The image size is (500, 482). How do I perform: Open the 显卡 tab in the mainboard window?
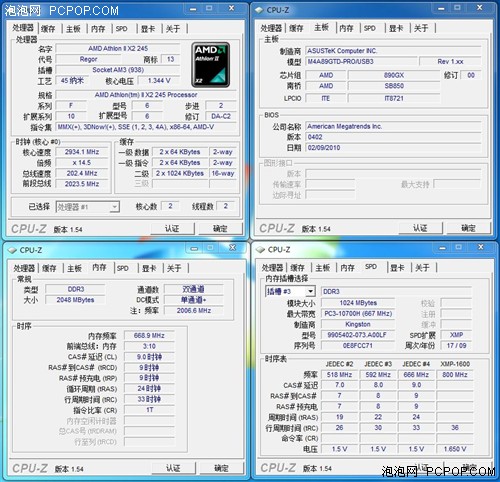pyautogui.click(x=396, y=28)
